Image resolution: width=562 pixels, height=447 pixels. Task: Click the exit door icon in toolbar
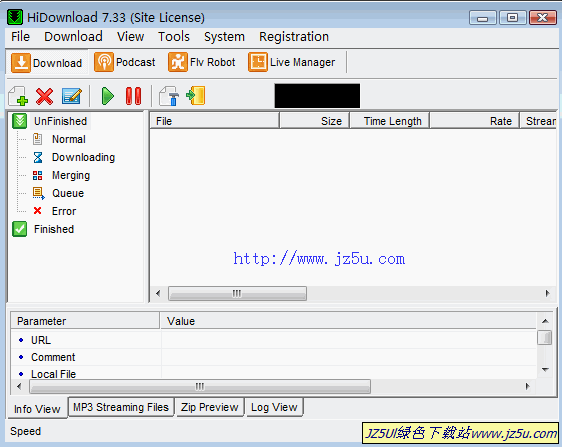point(196,95)
